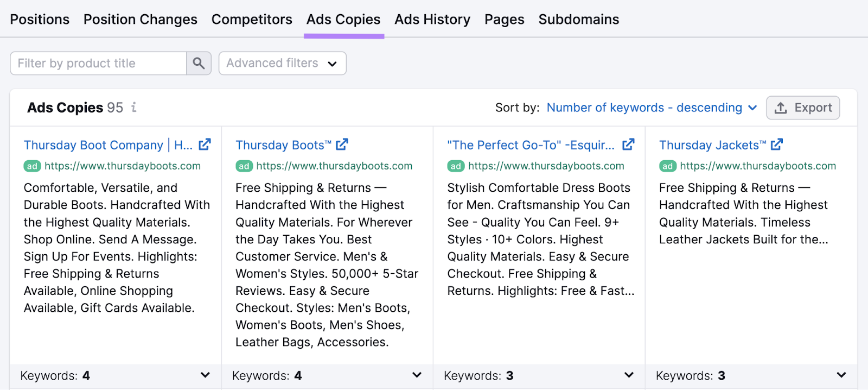Focus the Filter by product title field
This screenshot has height=390, width=868.
pos(98,64)
